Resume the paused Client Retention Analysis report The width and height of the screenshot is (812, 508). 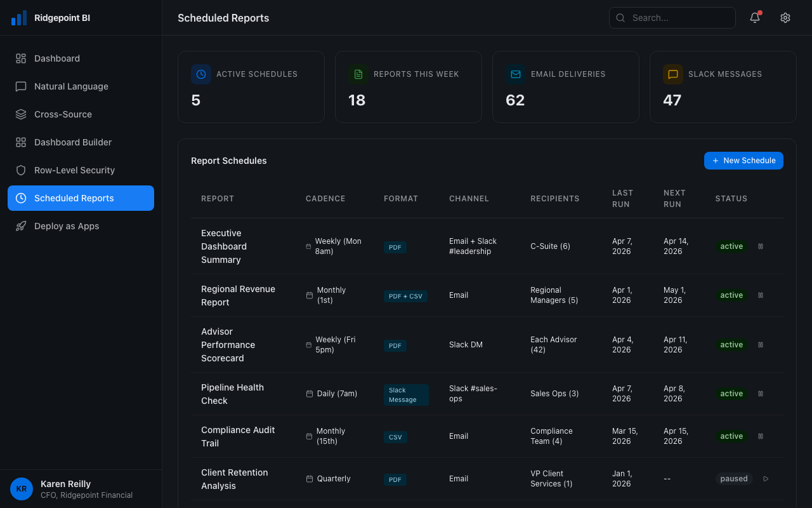pyautogui.click(x=766, y=479)
